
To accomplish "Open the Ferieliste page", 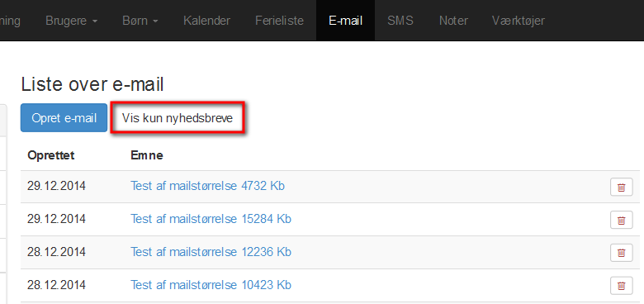I will click(x=279, y=21).
